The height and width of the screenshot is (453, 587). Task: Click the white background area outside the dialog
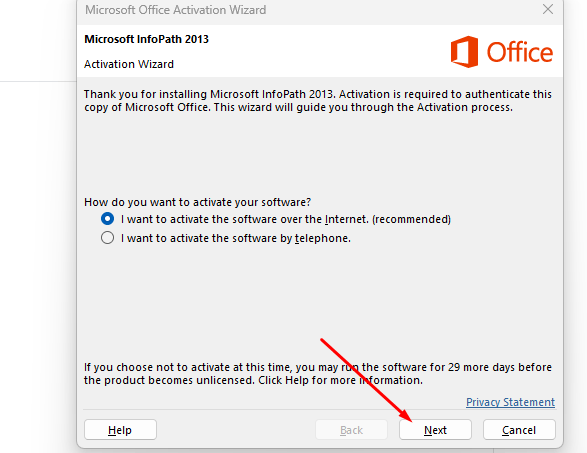37,262
